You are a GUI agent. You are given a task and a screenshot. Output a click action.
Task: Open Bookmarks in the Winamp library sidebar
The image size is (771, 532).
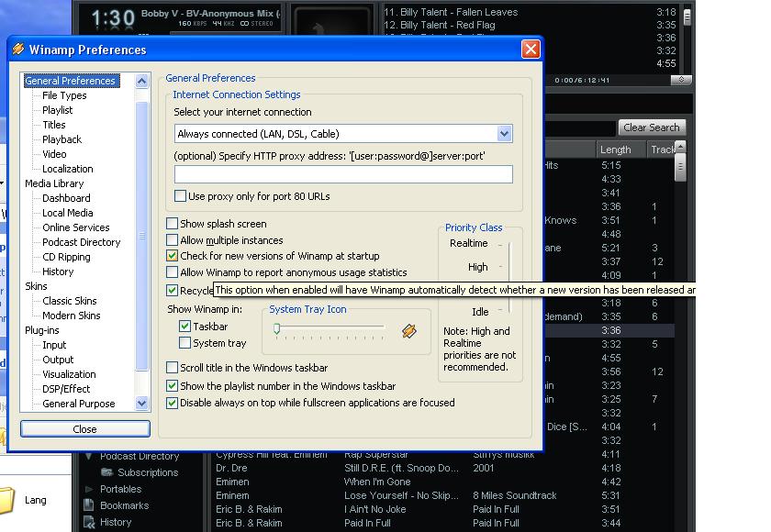[124, 505]
